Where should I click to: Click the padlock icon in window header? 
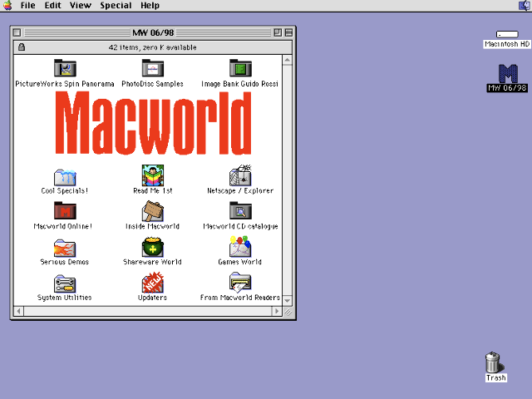click(x=22, y=47)
